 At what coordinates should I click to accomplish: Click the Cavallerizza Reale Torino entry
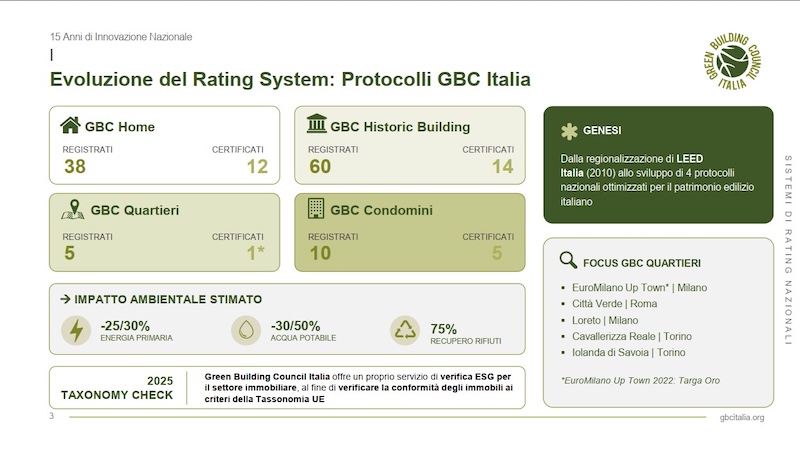point(632,336)
